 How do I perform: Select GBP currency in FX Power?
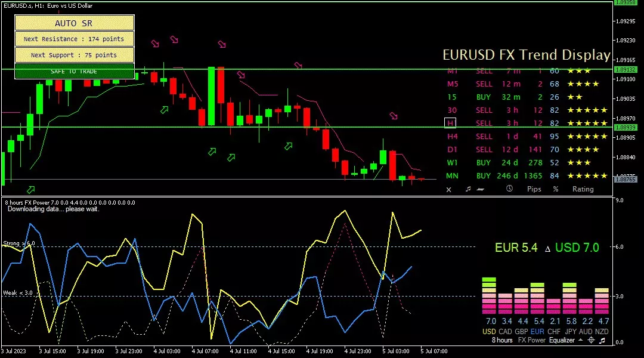pyautogui.click(x=521, y=332)
